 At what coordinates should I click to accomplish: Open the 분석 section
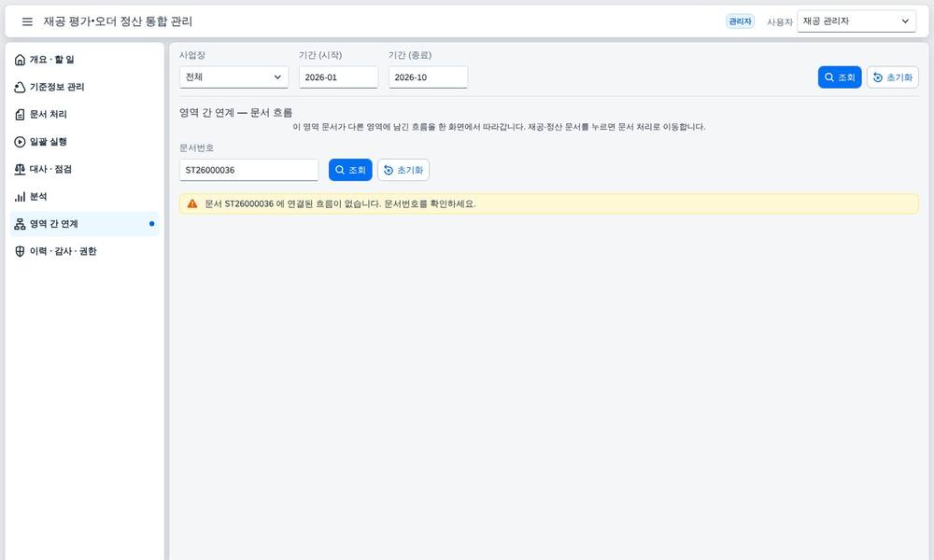point(85,196)
